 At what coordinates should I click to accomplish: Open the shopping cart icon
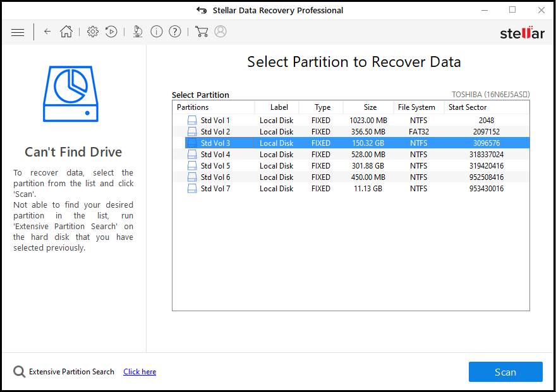pyautogui.click(x=202, y=32)
